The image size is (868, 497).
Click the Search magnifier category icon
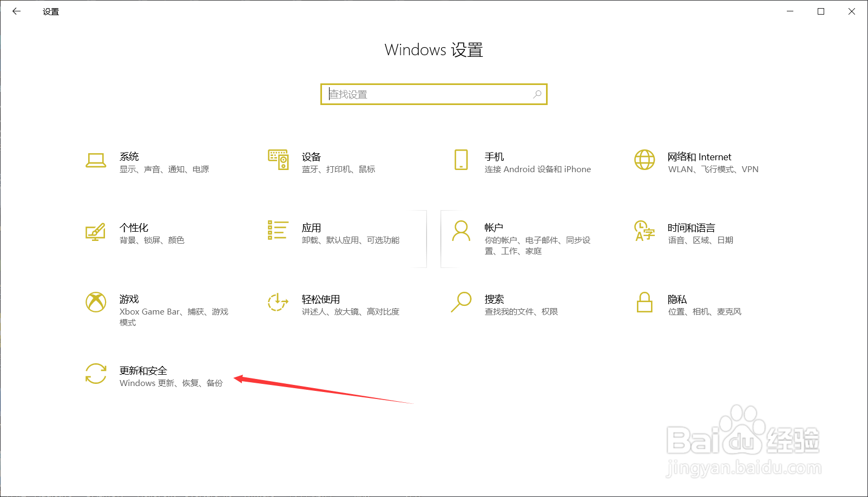461,302
